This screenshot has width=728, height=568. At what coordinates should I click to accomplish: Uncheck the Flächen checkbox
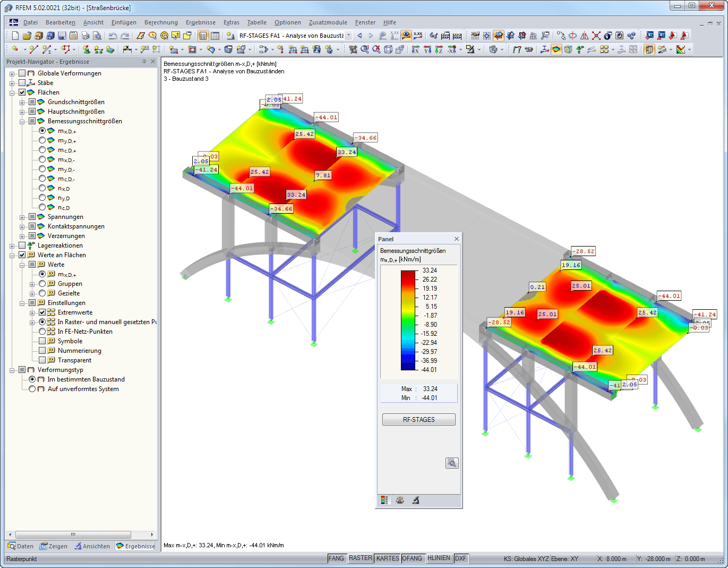point(22,92)
